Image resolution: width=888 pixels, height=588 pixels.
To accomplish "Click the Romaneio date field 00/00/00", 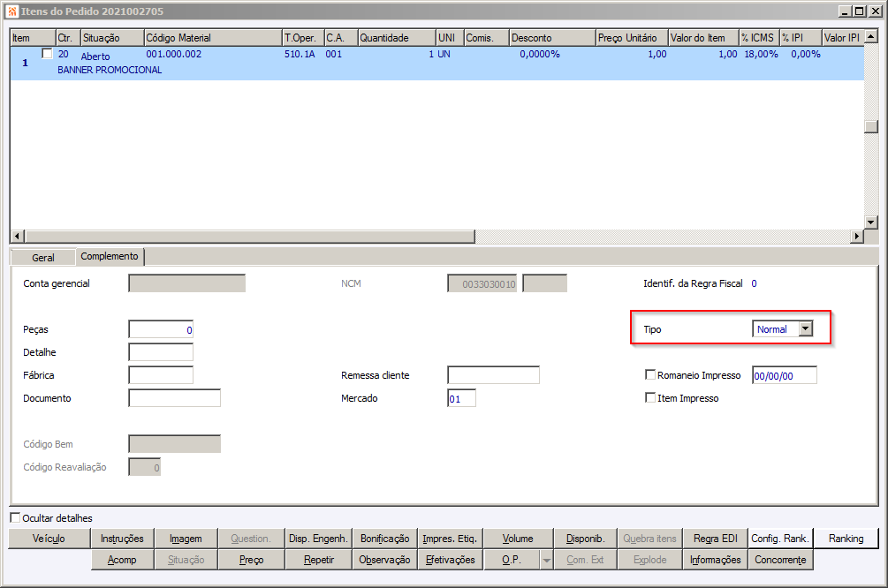I will click(785, 375).
